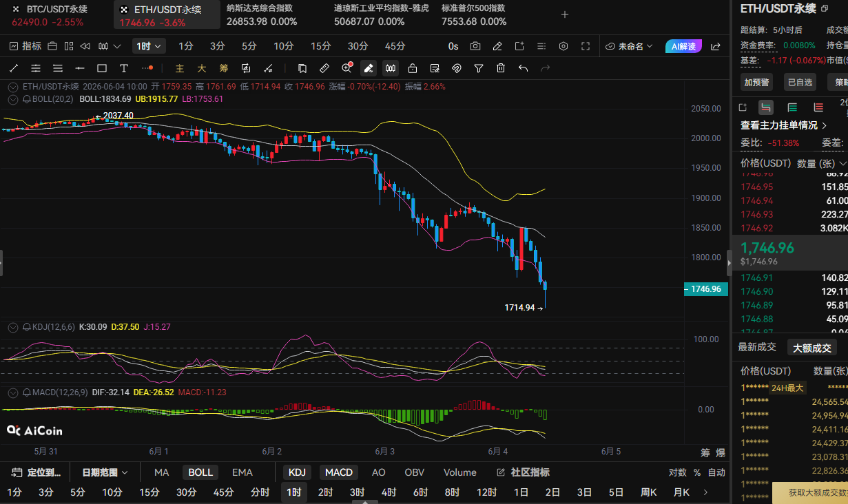Take a chart screenshot with camera icon
The width and height of the screenshot is (848, 504).
point(475,46)
